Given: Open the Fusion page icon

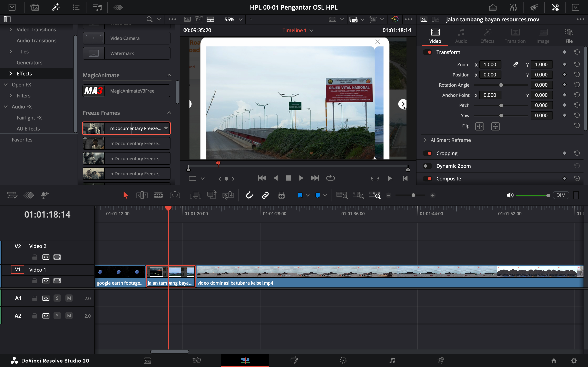Looking at the screenshot, I should [294, 360].
